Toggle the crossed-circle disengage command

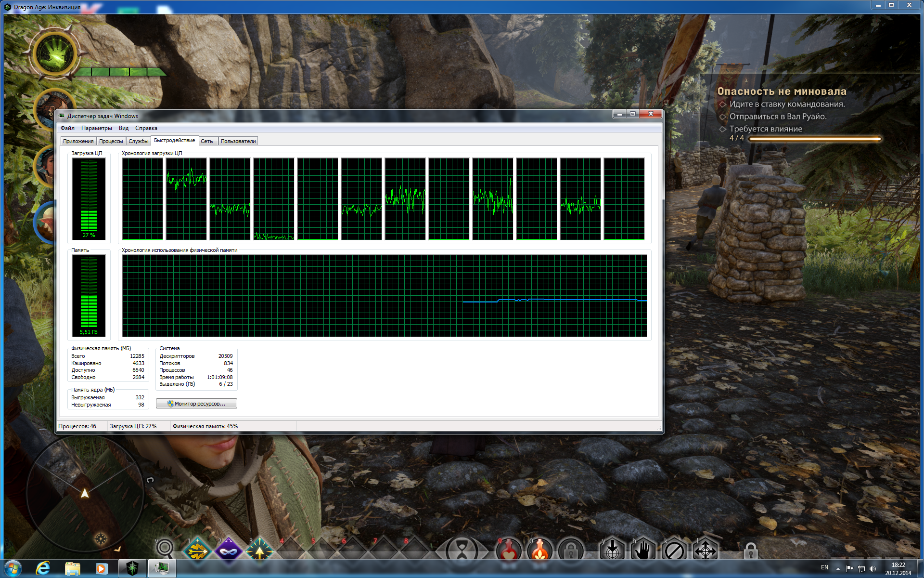[674, 550]
